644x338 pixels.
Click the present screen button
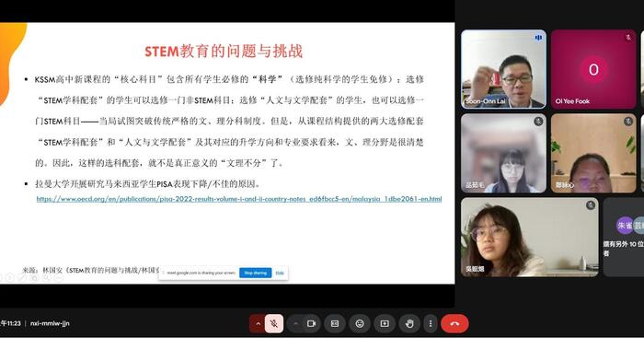(x=385, y=323)
